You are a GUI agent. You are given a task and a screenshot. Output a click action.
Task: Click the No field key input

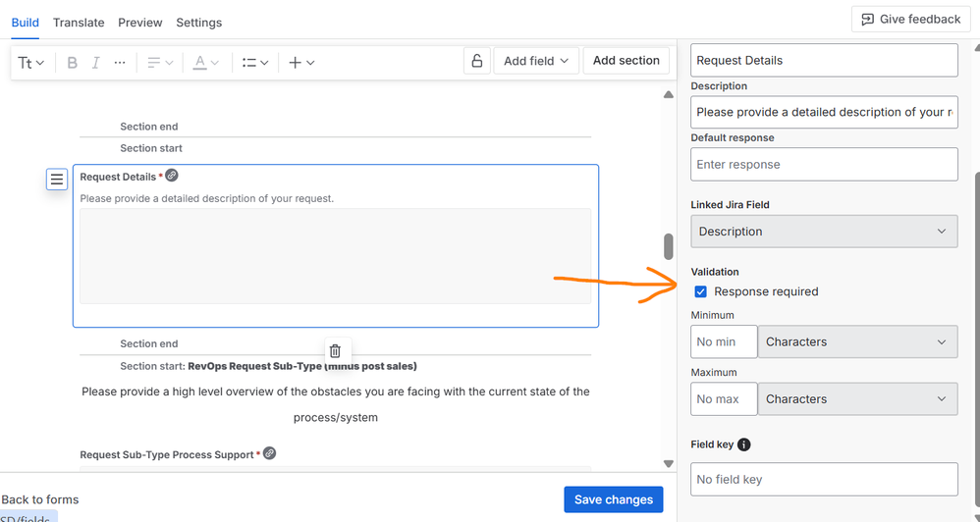pos(824,480)
